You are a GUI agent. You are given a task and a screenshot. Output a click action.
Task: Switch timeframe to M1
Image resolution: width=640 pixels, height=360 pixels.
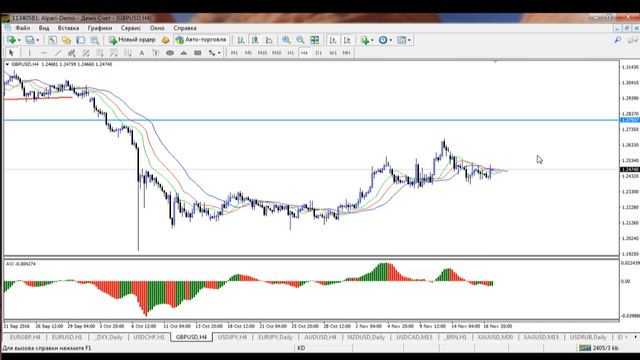(234, 53)
